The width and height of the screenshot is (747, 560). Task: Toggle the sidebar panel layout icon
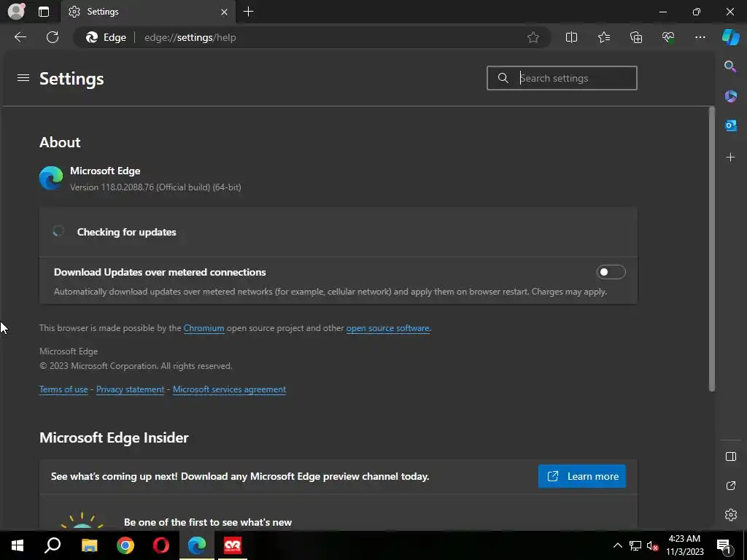tap(730, 456)
